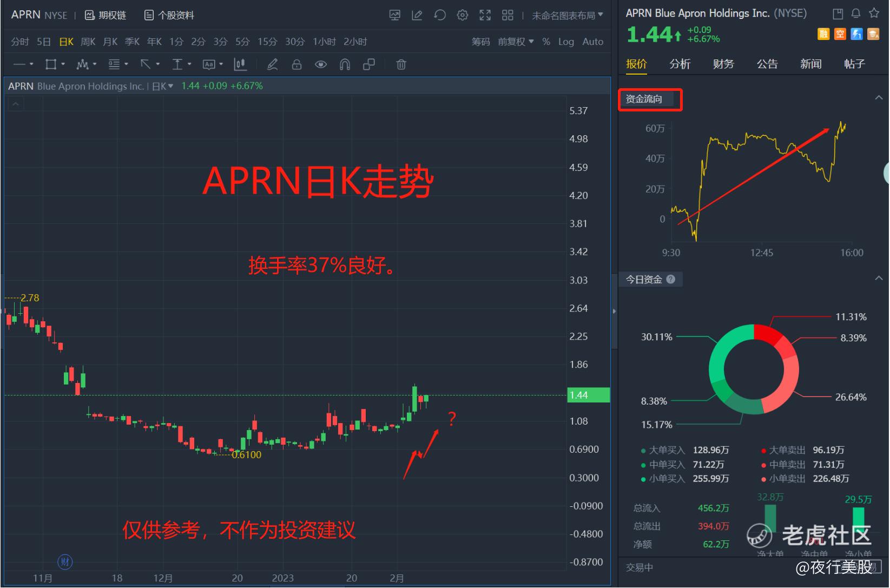Toggle the lock drawings icon
This screenshot has height=588, width=890.
click(x=296, y=64)
